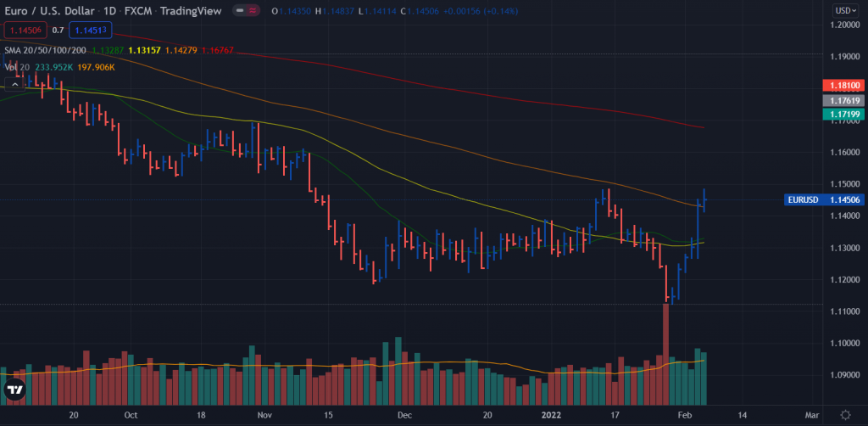Click the 1.09000 price axis label

pos(844,375)
